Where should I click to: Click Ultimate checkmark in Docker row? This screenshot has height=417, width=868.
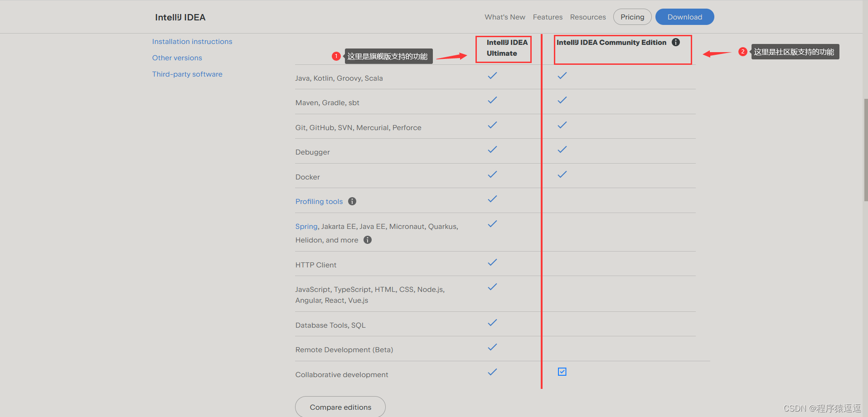pos(492,175)
